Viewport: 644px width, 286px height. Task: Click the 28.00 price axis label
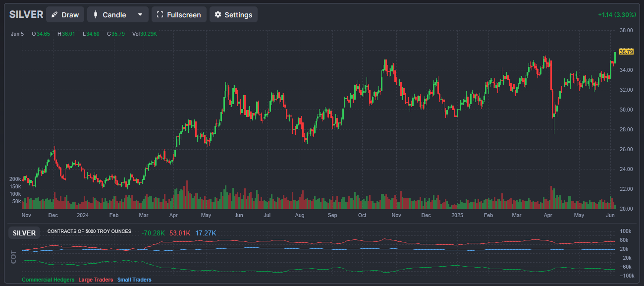click(x=626, y=129)
